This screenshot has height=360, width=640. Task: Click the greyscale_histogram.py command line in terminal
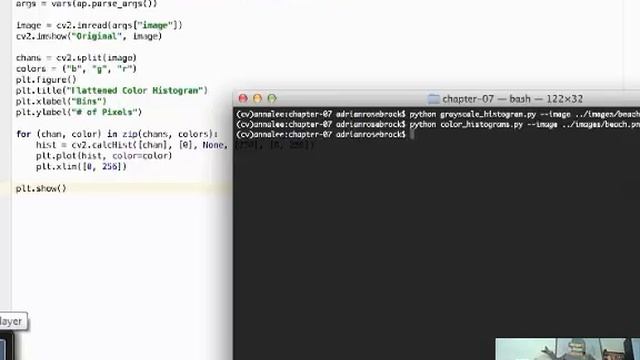pos(438,114)
